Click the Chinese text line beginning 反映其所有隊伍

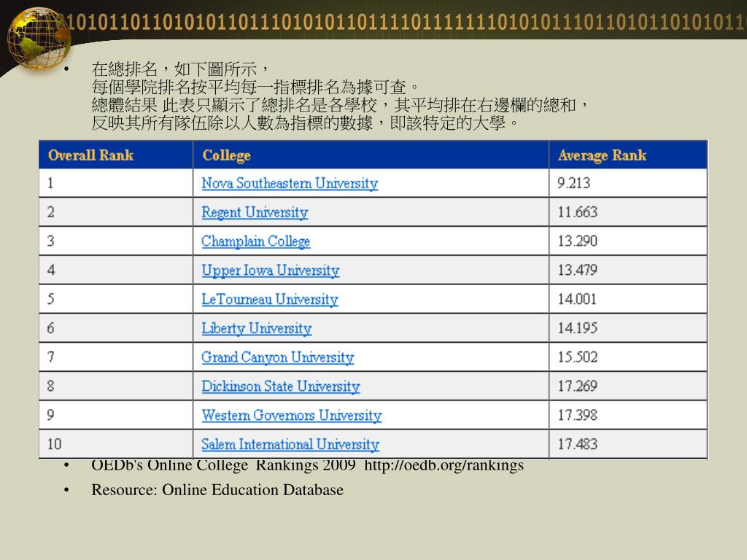pyautogui.click(x=306, y=123)
